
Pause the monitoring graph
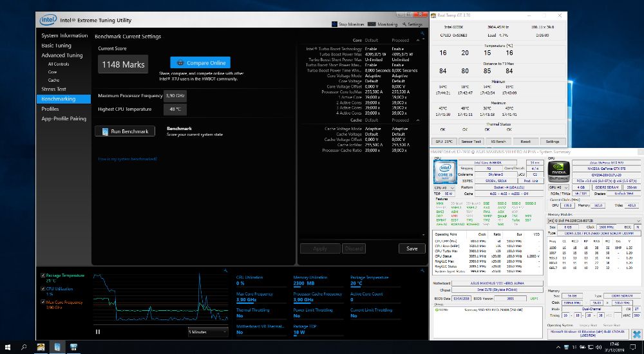98,331
